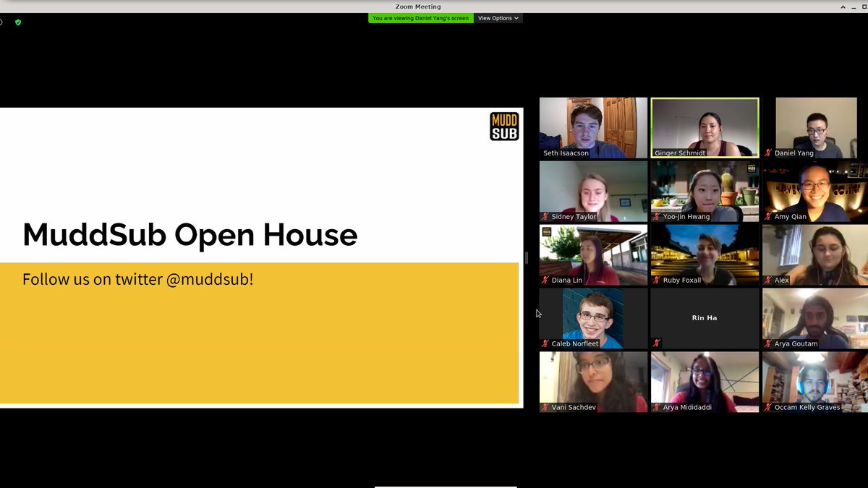The height and width of the screenshot is (488, 868).
Task: Click the 'Follow us on twitter @muddsub!' text
Action: coord(138,279)
